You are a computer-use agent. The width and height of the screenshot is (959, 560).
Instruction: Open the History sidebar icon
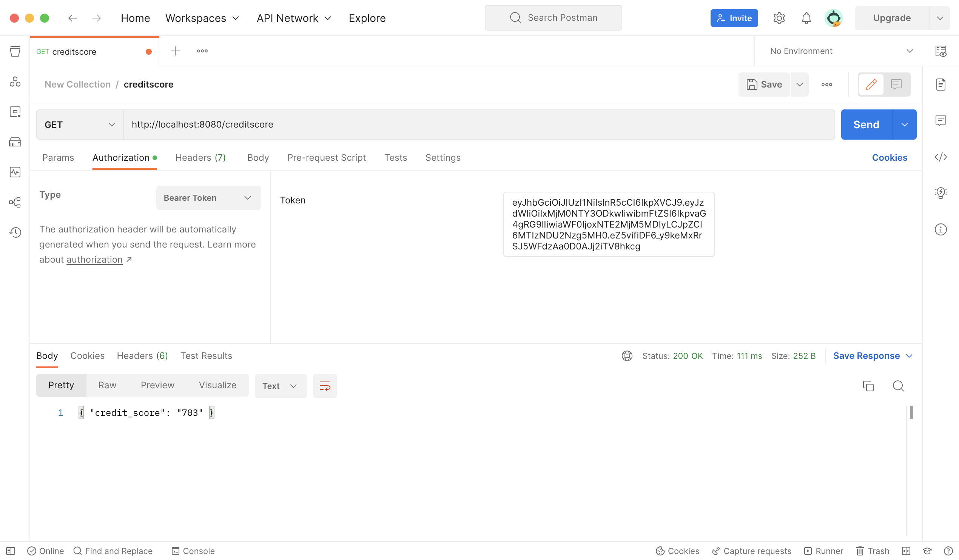(15, 232)
